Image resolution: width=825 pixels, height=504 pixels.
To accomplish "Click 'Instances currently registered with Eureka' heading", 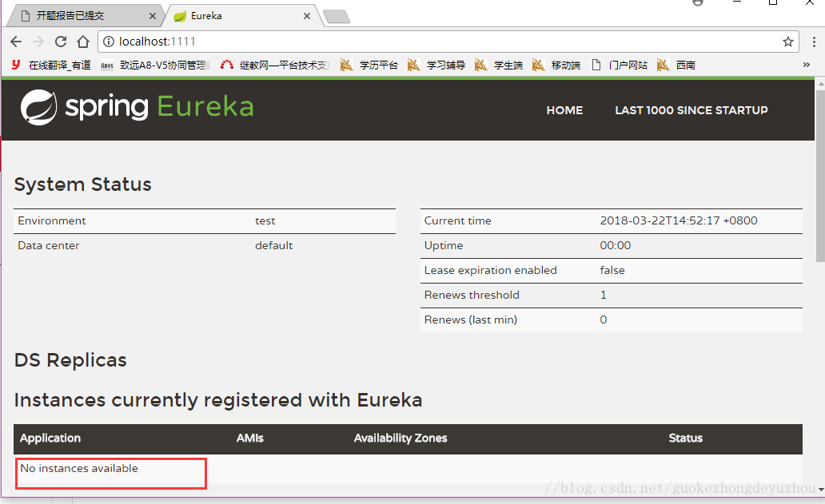I will 217,400.
